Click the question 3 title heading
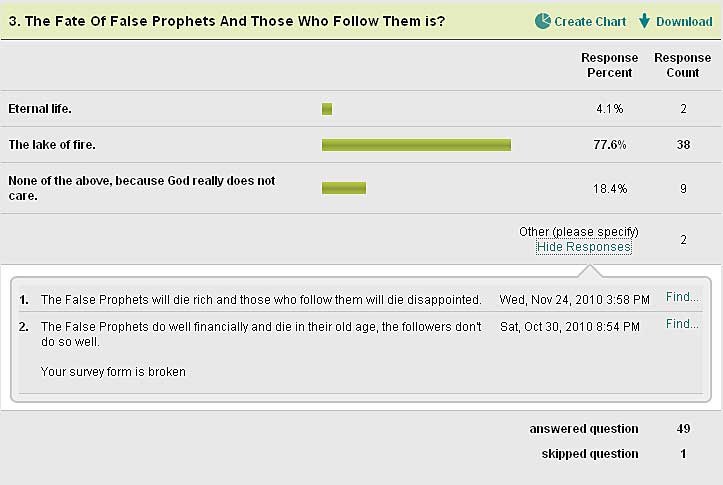This screenshot has height=485, width=723. coord(227,21)
